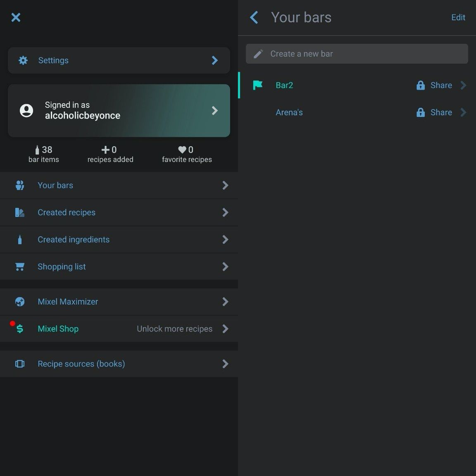Click the gear icon next to Settings
The height and width of the screenshot is (476, 476).
(23, 60)
